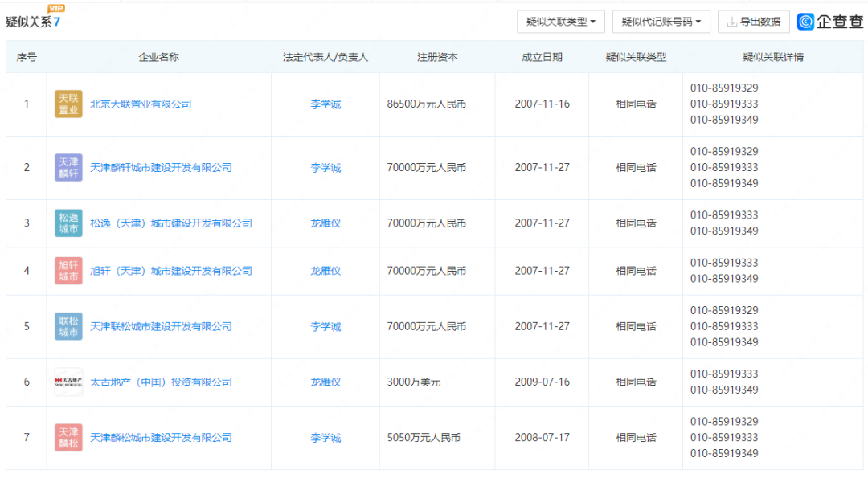
Task: Click the 企查查 brand logo
Action: pos(830,22)
